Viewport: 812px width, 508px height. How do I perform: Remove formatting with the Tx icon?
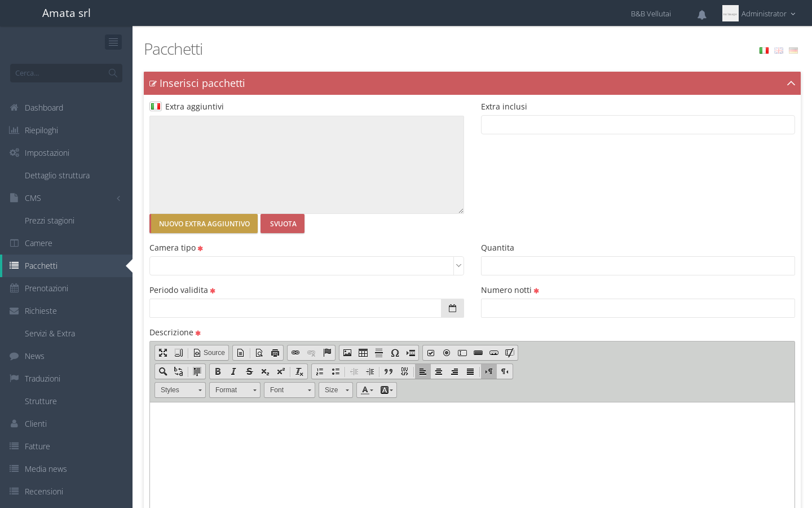(x=299, y=371)
